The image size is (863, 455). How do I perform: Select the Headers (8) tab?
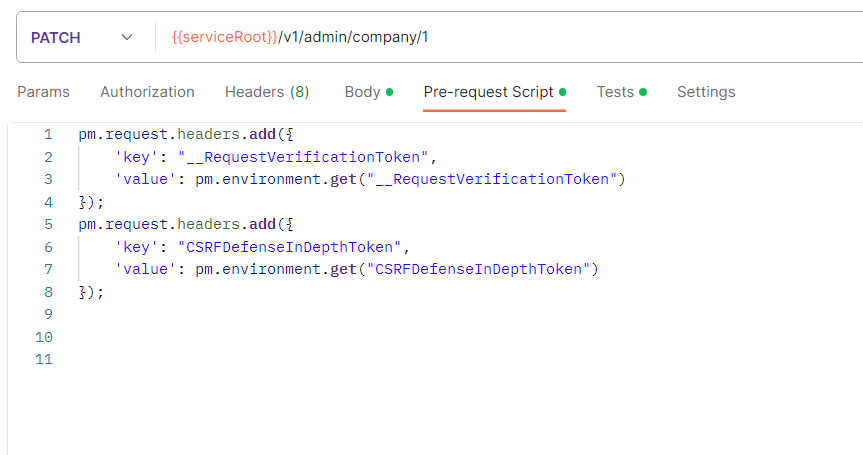pyautogui.click(x=267, y=92)
